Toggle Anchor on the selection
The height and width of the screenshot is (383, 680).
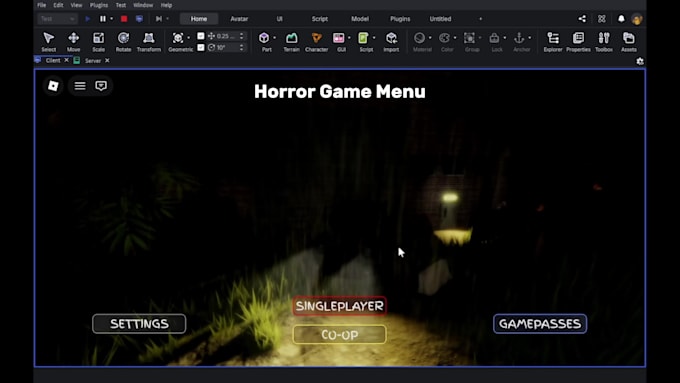point(519,38)
